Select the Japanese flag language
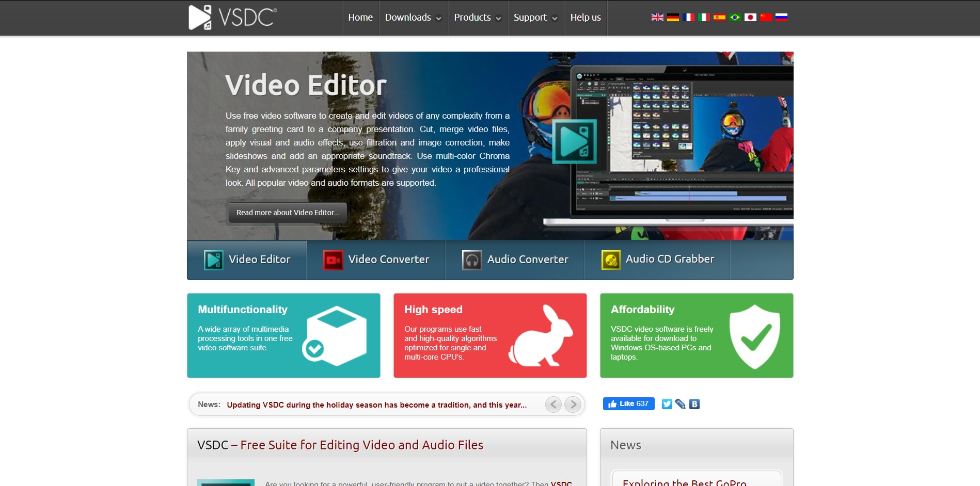The image size is (980, 486). click(x=750, y=17)
